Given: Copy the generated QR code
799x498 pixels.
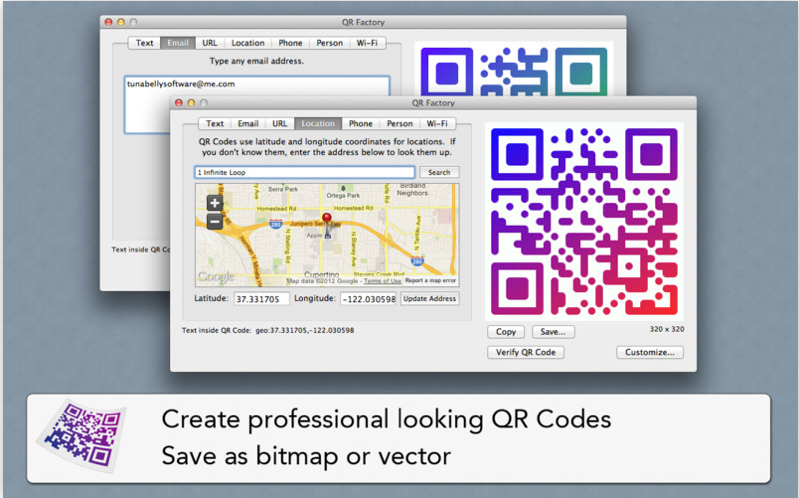Looking at the screenshot, I should pyautogui.click(x=506, y=332).
